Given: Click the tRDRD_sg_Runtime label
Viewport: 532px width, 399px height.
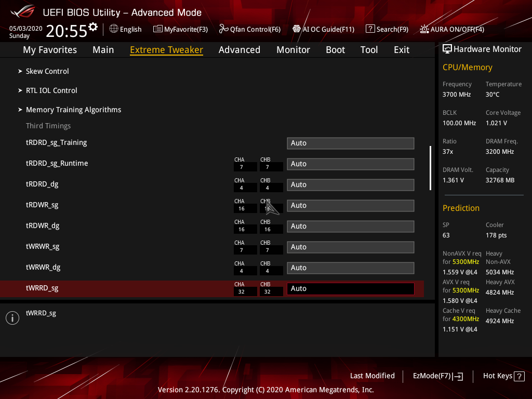Looking at the screenshot, I should [x=57, y=163].
